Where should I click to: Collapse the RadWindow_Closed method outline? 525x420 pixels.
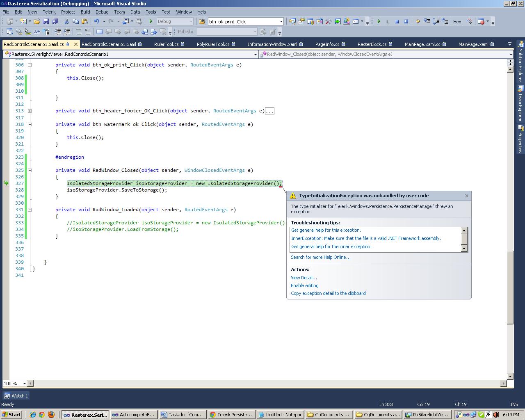30,170
